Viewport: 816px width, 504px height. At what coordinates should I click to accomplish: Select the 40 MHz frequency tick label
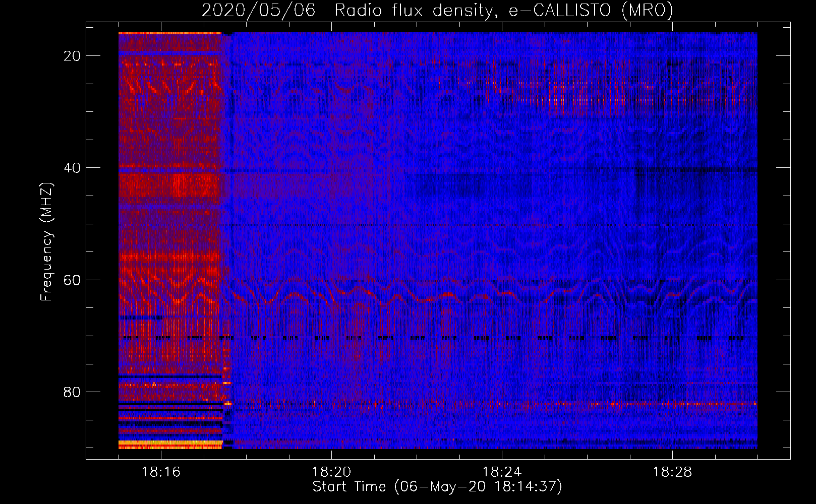[72, 168]
